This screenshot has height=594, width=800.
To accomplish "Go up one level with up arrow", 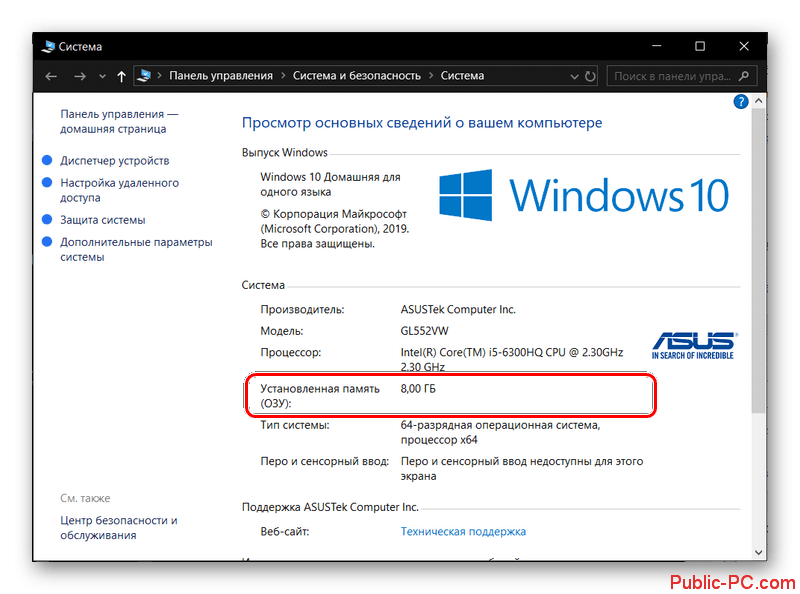I will tap(121, 77).
